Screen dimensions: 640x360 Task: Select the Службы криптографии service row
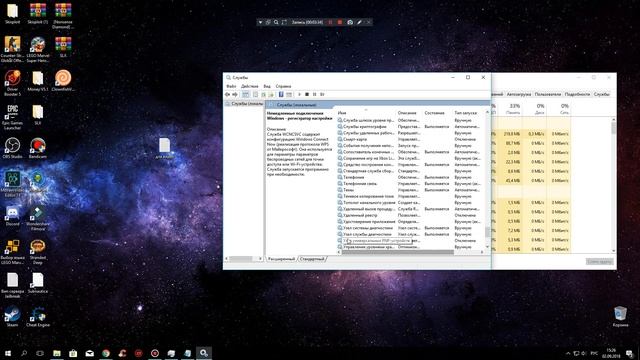coord(411,127)
